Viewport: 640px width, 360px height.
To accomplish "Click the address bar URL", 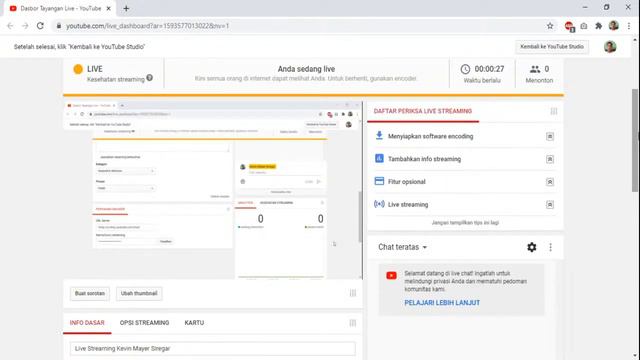I will pyautogui.click(x=147, y=26).
